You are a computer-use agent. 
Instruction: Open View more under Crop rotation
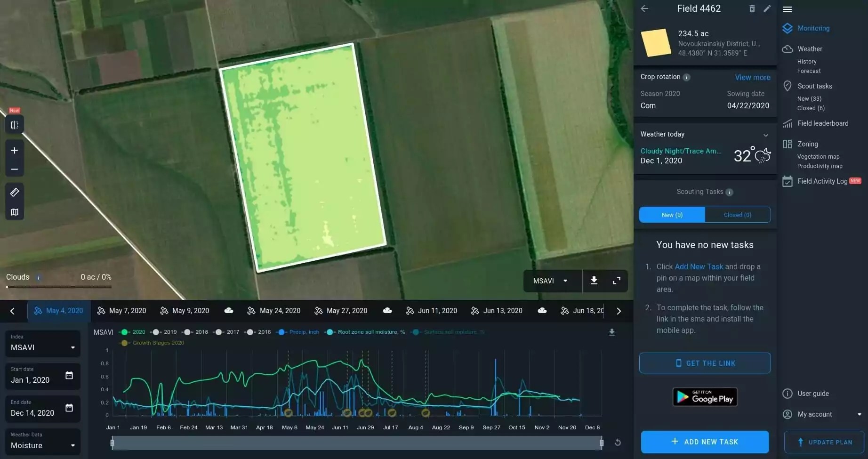pos(752,77)
